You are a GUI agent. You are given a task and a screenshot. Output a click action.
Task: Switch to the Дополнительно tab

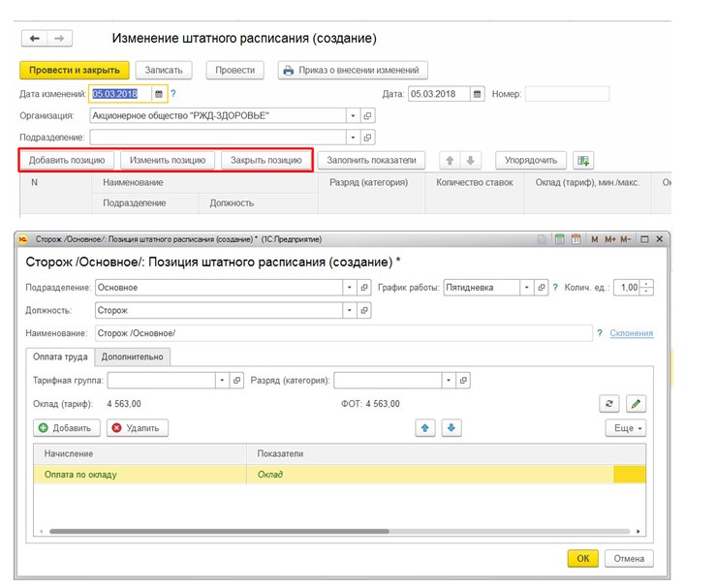[135, 356]
